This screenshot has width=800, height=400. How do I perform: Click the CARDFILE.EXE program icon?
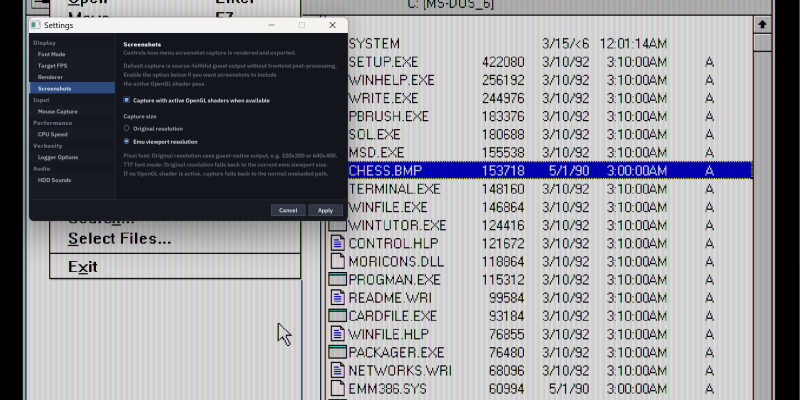(x=337, y=316)
